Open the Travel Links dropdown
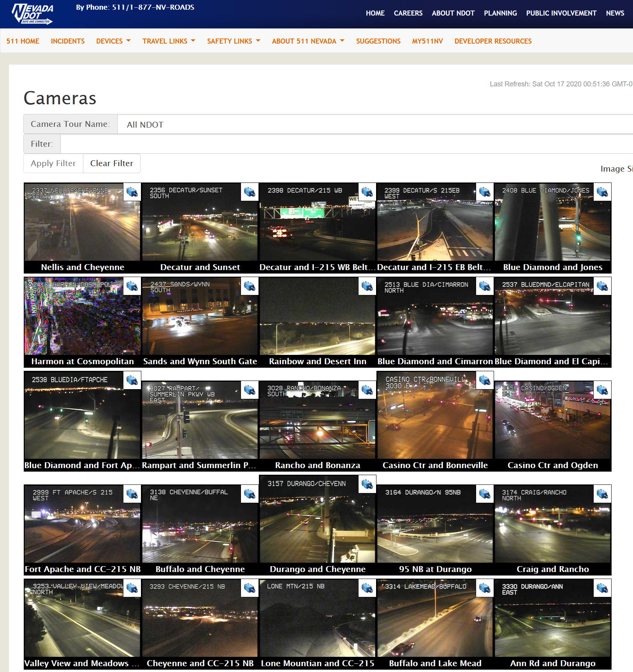Screen dimensions: 633x672 tap(169, 41)
